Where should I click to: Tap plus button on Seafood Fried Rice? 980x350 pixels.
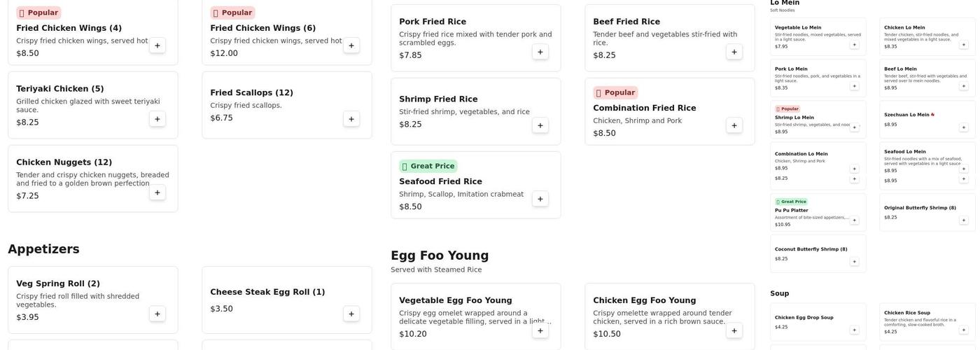click(x=540, y=199)
